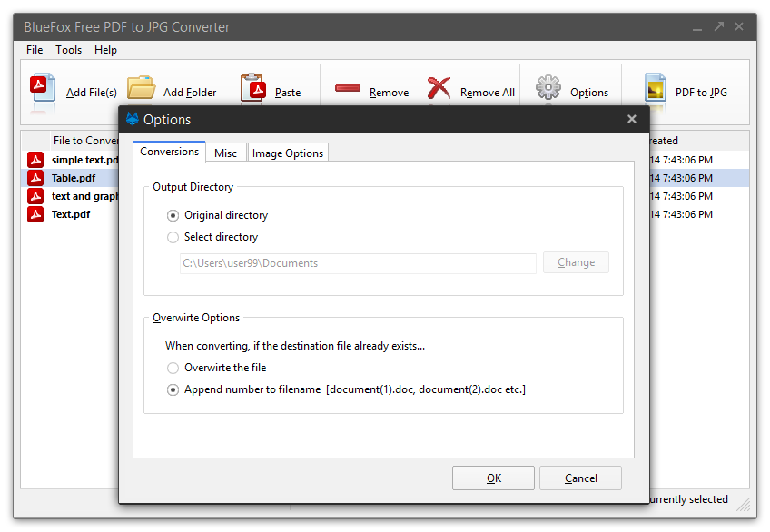770x532 pixels.
Task: Click the red Remove minus icon
Action: (x=348, y=88)
